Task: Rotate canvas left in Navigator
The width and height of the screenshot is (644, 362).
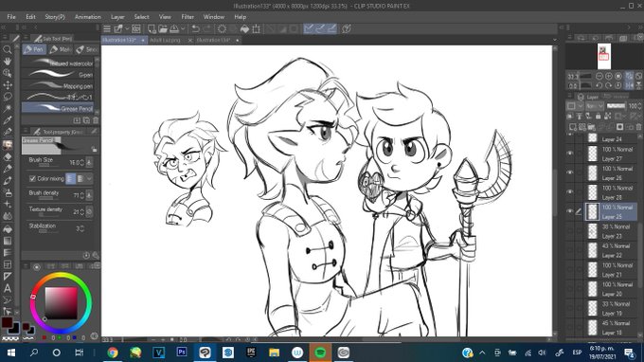Action: click(x=599, y=85)
